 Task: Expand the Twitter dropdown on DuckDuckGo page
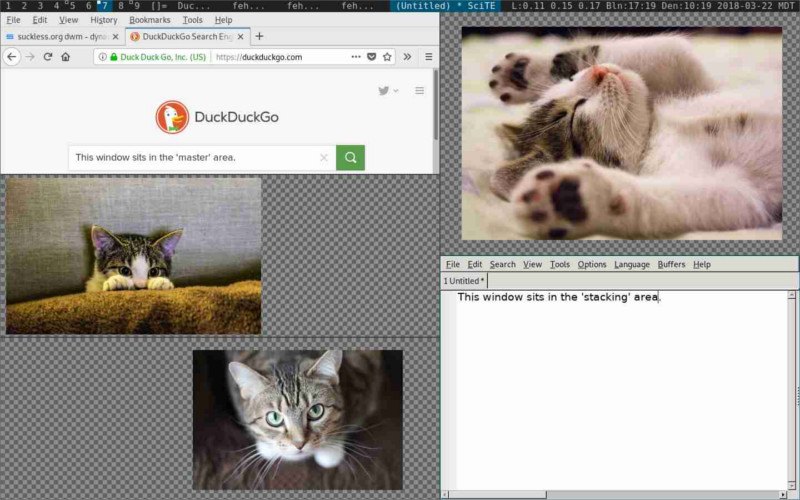[x=388, y=91]
